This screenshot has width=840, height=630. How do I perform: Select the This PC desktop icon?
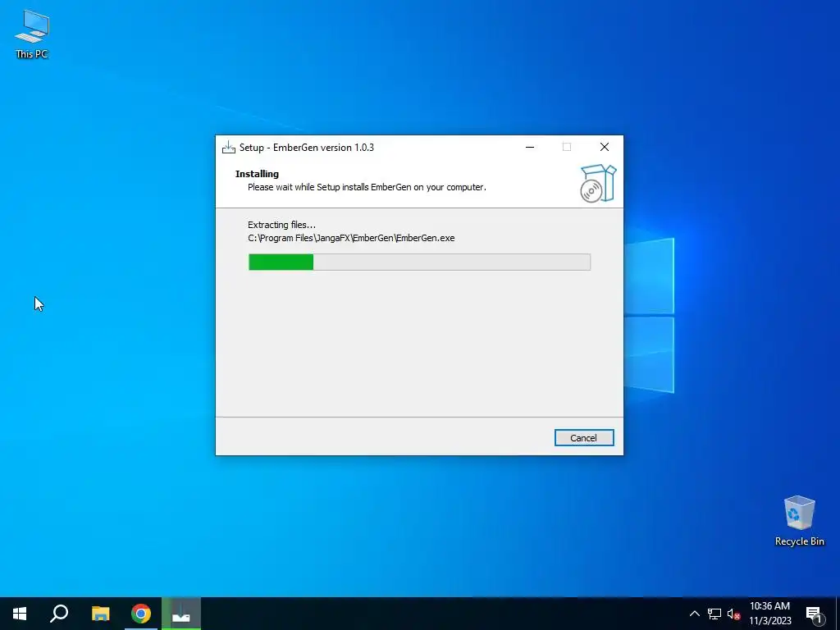[x=32, y=34]
